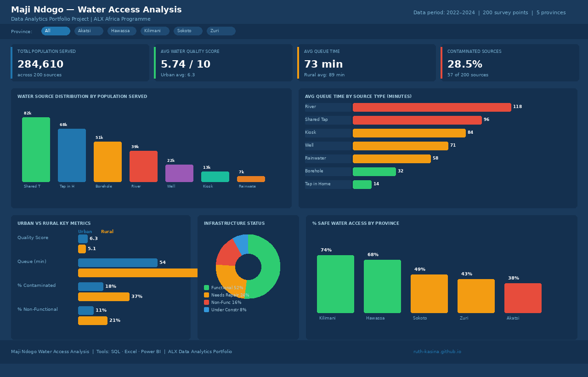
Task: Click the Rural avg: 89 min subtext
Action: pyautogui.click(x=324, y=75)
